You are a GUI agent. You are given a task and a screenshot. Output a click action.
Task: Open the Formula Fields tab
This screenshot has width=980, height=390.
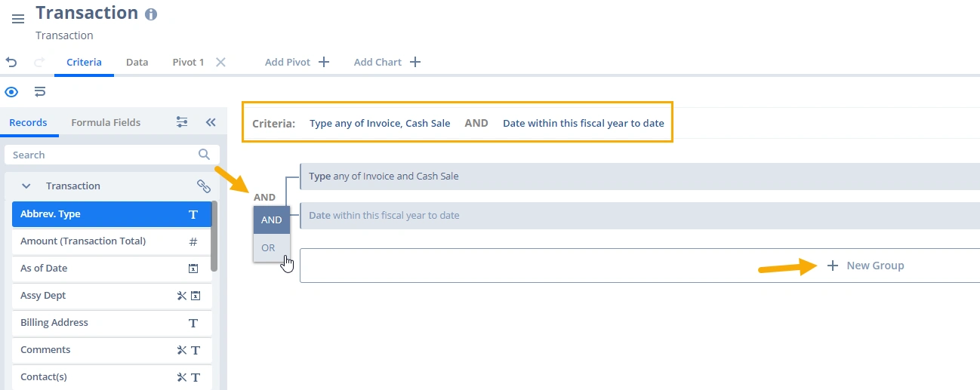pyautogui.click(x=106, y=122)
